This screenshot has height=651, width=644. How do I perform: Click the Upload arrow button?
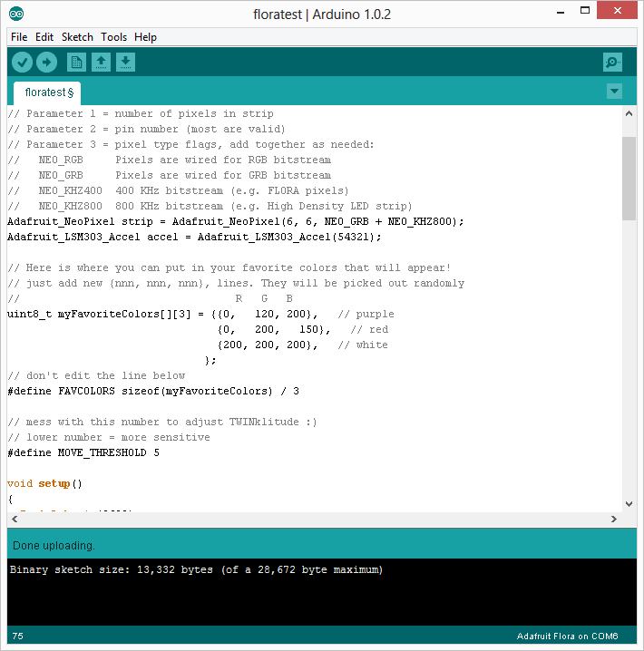coord(46,63)
